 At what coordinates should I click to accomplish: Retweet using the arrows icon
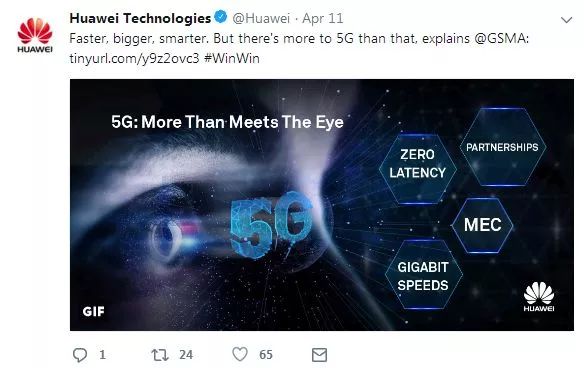[x=160, y=355]
